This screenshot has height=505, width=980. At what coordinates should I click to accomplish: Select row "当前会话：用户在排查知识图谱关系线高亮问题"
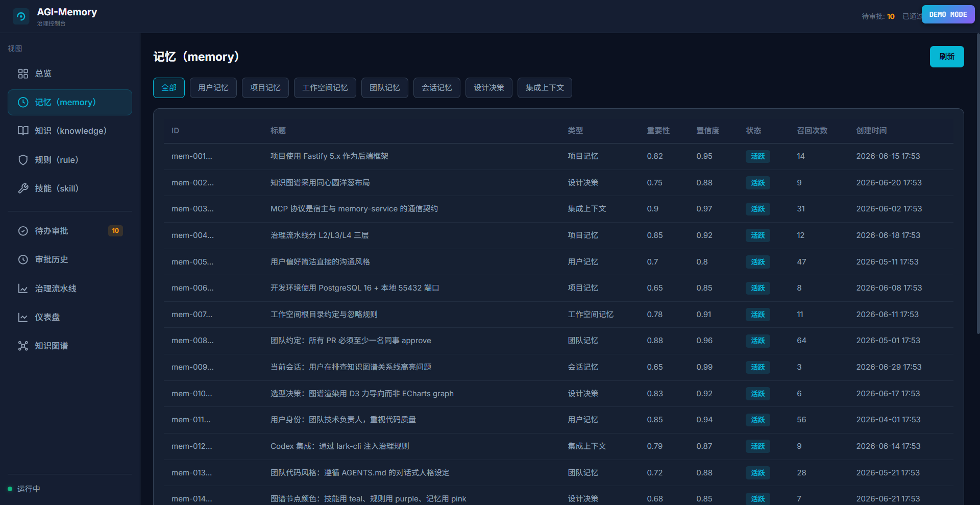558,367
